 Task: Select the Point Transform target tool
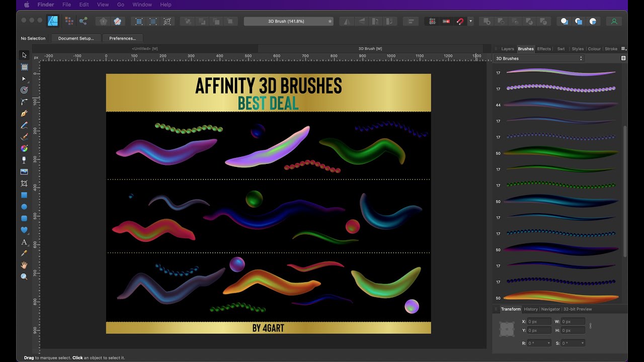click(24, 90)
